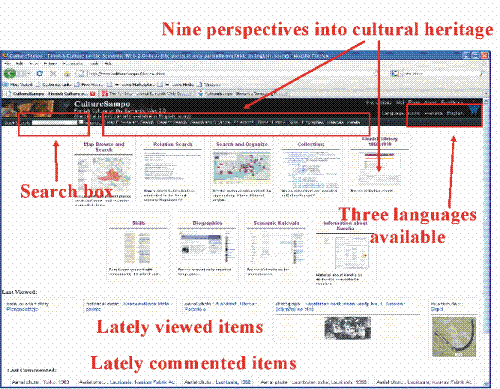Open the File menu
The height and width of the screenshot is (389, 500).
[8, 63]
